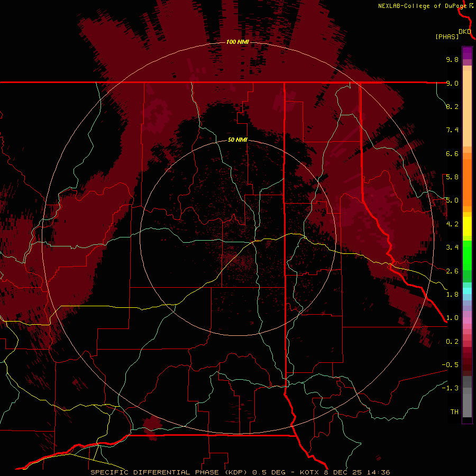The height and width of the screenshot is (476, 476).
Task: Click the 50 NMI range ring label
Action: (237, 140)
